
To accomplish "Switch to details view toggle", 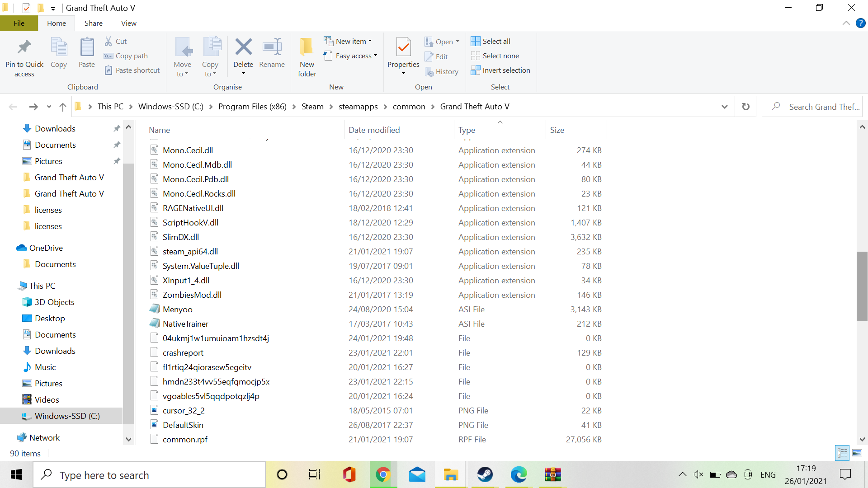I will point(842,453).
